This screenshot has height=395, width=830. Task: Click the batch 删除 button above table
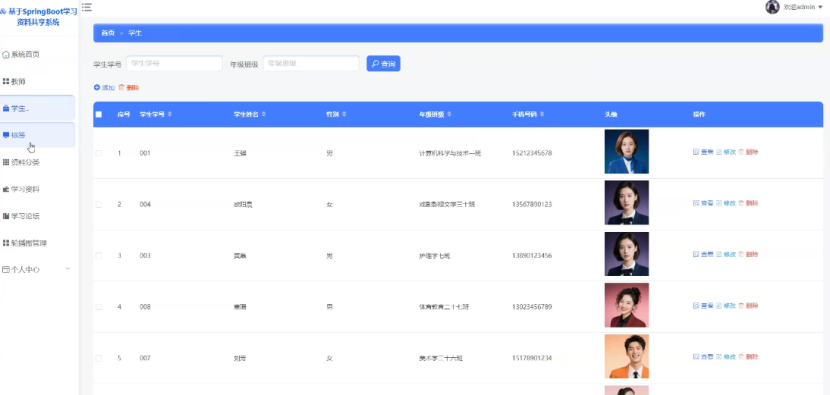(129, 88)
